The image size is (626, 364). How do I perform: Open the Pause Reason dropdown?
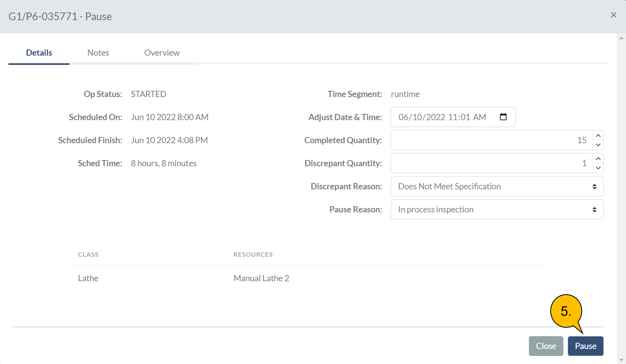[x=497, y=209]
